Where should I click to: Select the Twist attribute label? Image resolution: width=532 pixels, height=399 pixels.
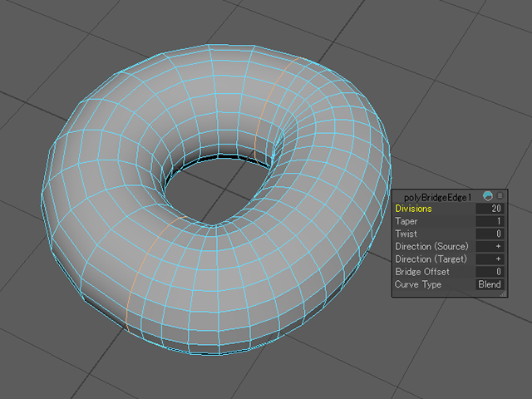coord(406,234)
